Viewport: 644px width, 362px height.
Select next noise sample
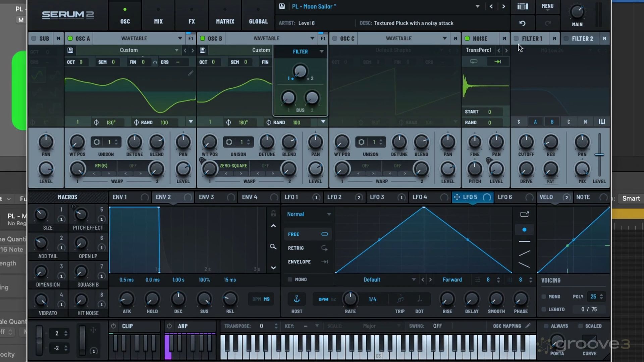point(506,50)
